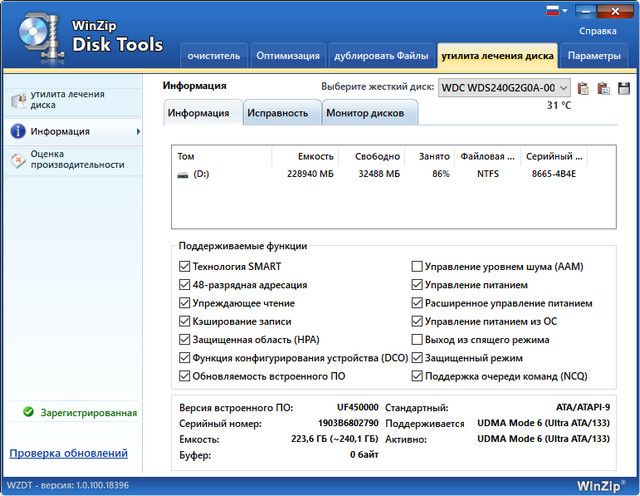Screen dimensions: 640x496
Task: Click the blue Информация info icon in sidebar
Action: point(18,131)
